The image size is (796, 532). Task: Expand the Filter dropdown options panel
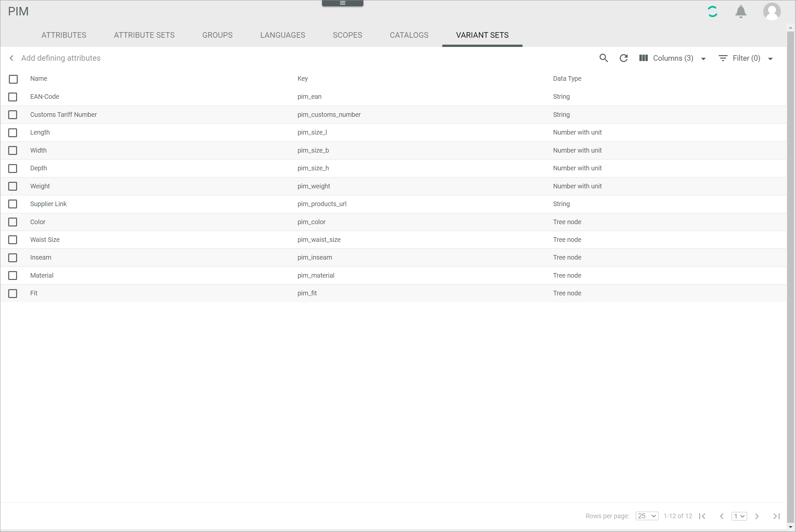point(770,58)
